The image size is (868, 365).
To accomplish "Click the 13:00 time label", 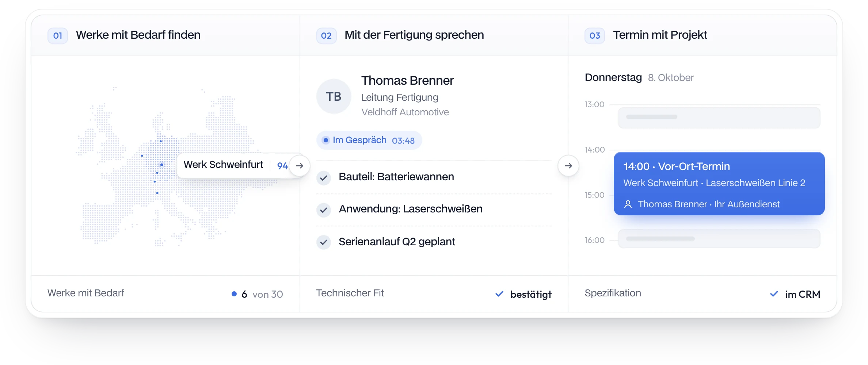I will pos(594,104).
